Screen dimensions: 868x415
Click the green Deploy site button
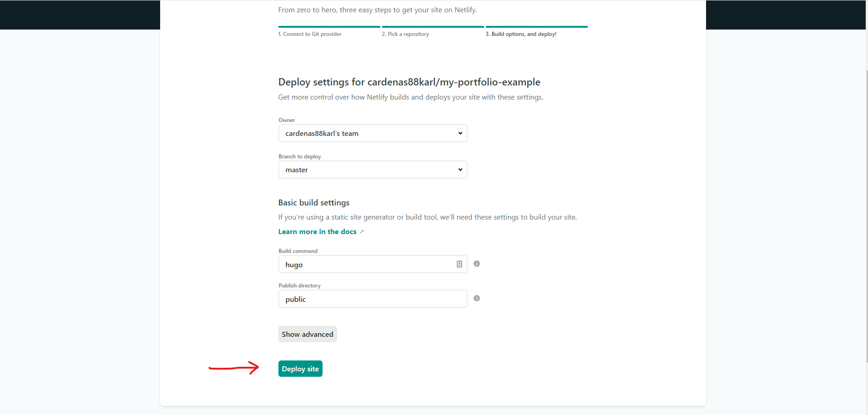pos(300,369)
